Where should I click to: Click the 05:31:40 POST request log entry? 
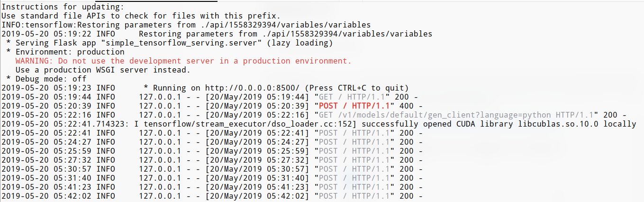(x=212, y=178)
